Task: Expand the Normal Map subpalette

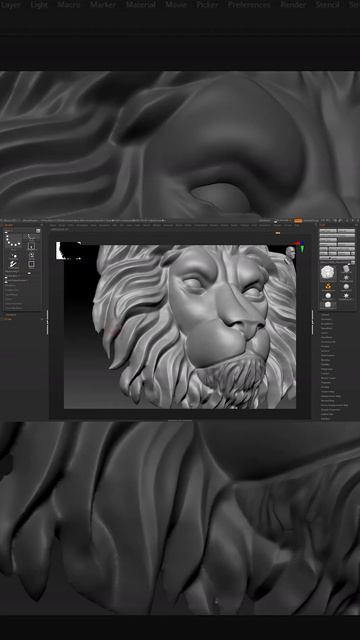Action: [x=328, y=401]
